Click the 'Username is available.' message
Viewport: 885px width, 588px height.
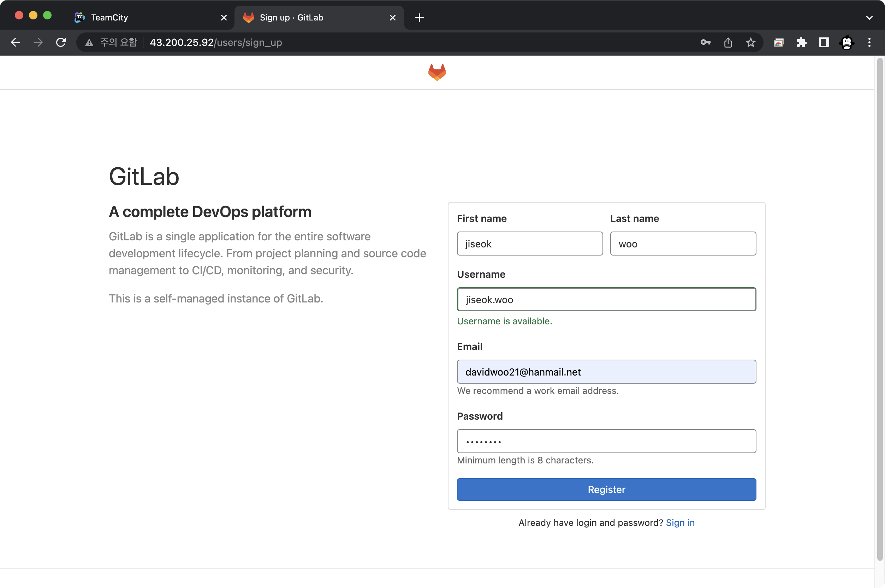tap(504, 321)
